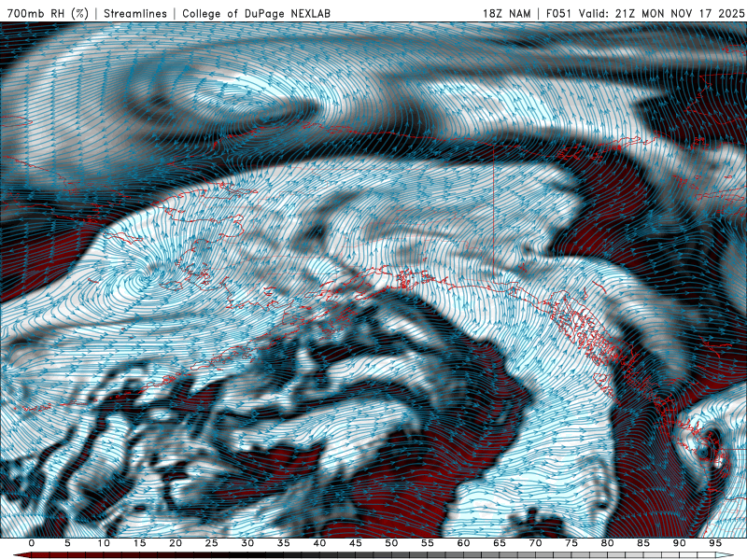Click the '0' colorbar tick label
The height and width of the screenshot is (560, 747).
(x=32, y=543)
